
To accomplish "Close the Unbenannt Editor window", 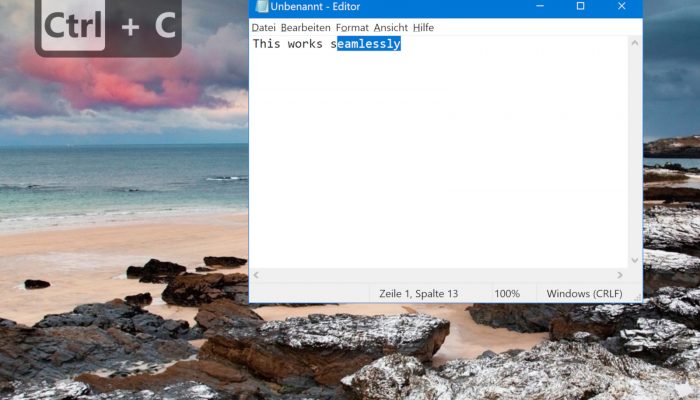I will click(621, 6).
